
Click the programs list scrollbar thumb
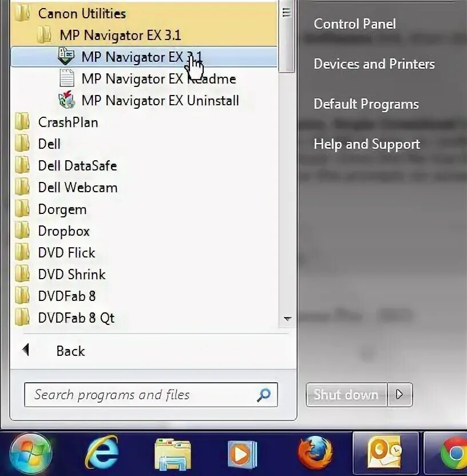(x=286, y=36)
